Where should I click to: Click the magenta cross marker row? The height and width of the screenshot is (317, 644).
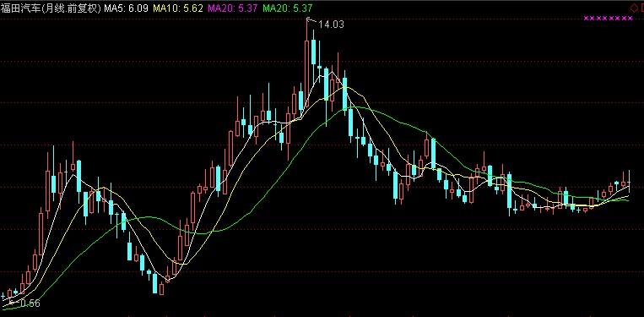pos(608,18)
